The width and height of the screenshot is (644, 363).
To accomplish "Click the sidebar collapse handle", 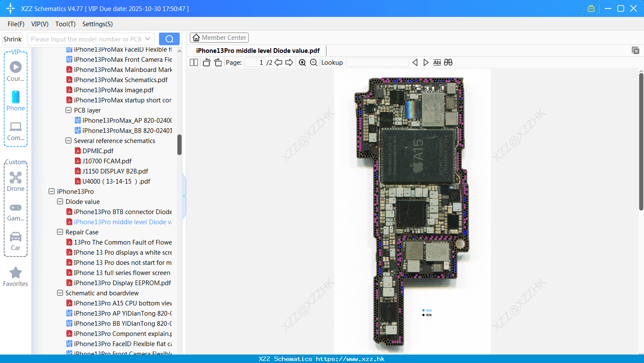I will coord(184,196).
